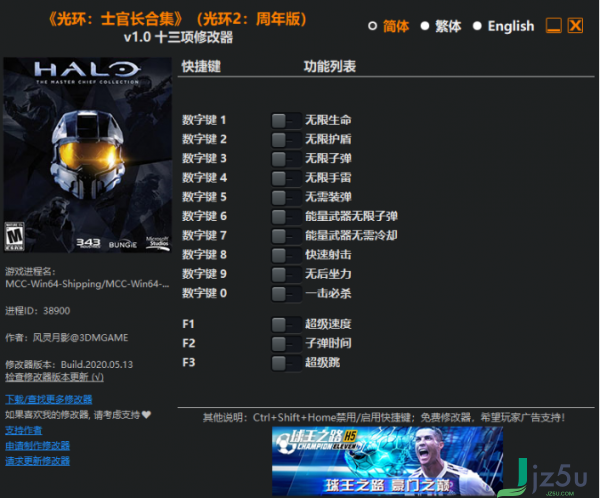The width and height of the screenshot is (600, 498).
Task: Toggle 超级跳 switch
Action: click(x=286, y=363)
